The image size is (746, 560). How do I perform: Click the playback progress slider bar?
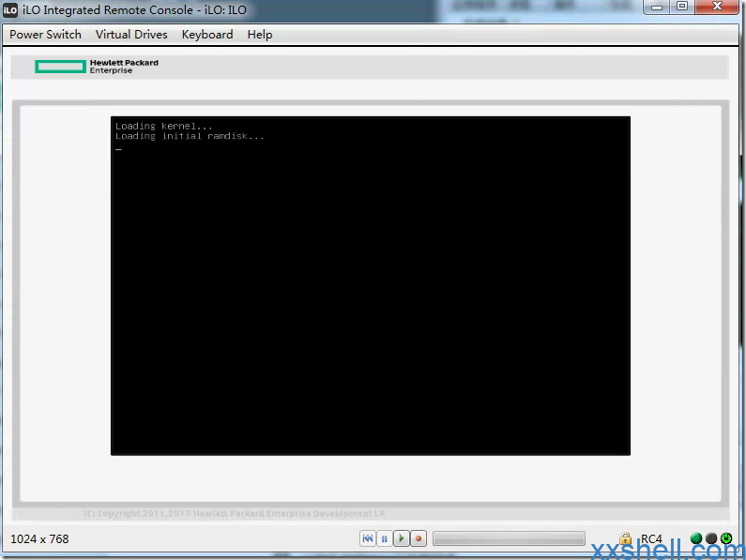coord(508,538)
